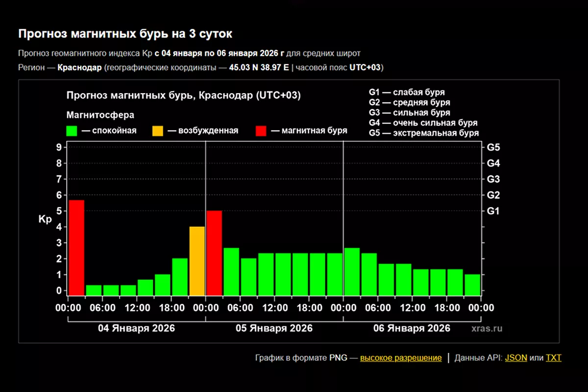Click the xras.ru watermark in the chart

pos(487,328)
